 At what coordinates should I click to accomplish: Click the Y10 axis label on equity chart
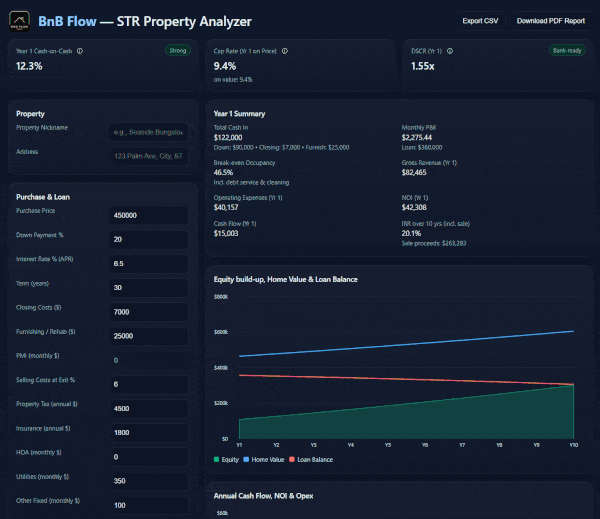pyautogui.click(x=574, y=445)
